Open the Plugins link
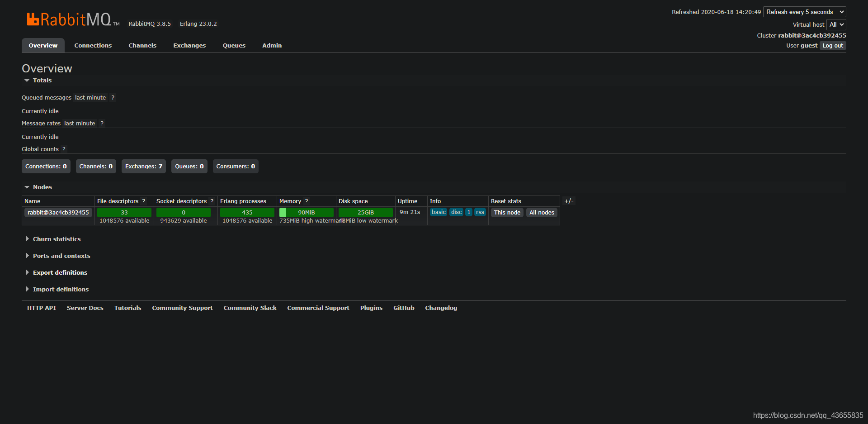Image resolution: width=868 pixels, height=424 pixels. pyautogui.click(x=371, y=308)
